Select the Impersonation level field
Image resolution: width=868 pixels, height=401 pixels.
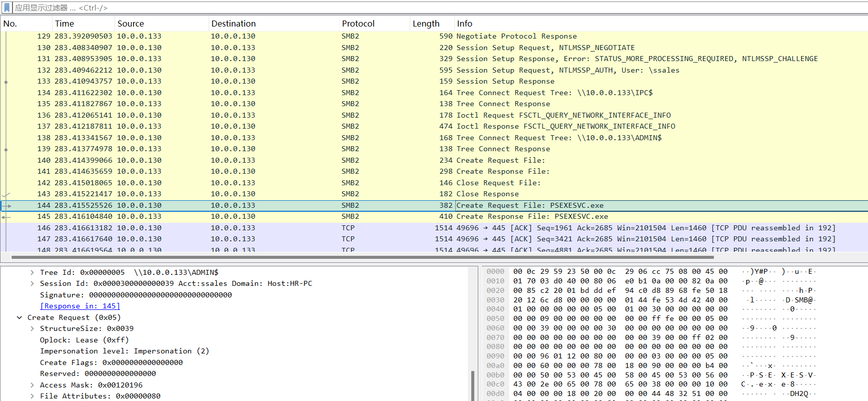click(x=125, y=351)
